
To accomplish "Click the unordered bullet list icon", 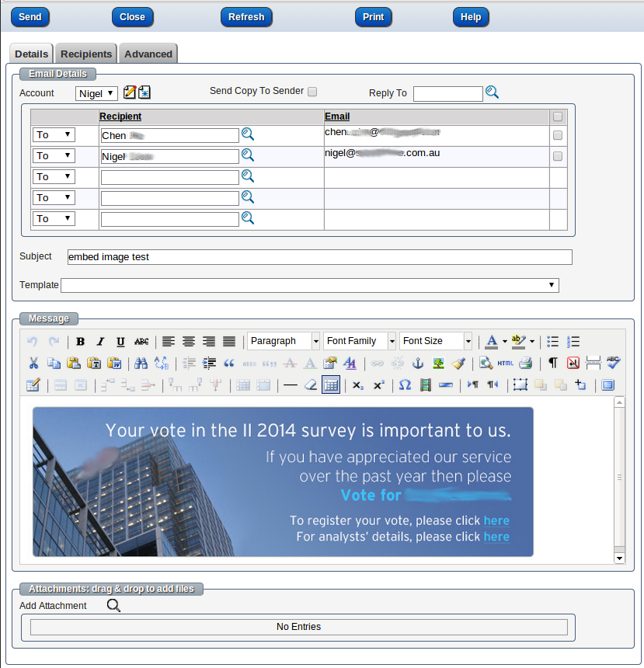I will (x=553, y=342).
